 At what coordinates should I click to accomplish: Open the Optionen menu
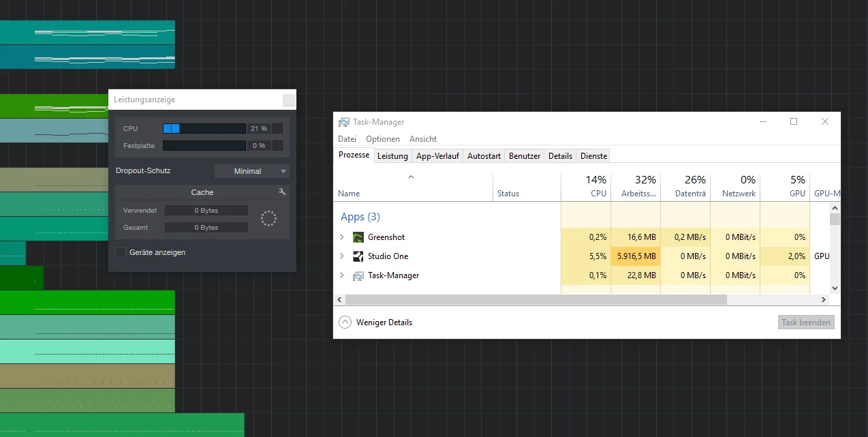(383, 139)
